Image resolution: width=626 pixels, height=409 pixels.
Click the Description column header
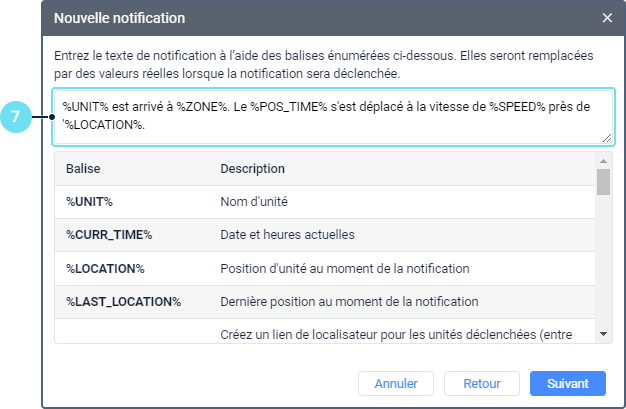pyautogui.click(x=253, y=168)
